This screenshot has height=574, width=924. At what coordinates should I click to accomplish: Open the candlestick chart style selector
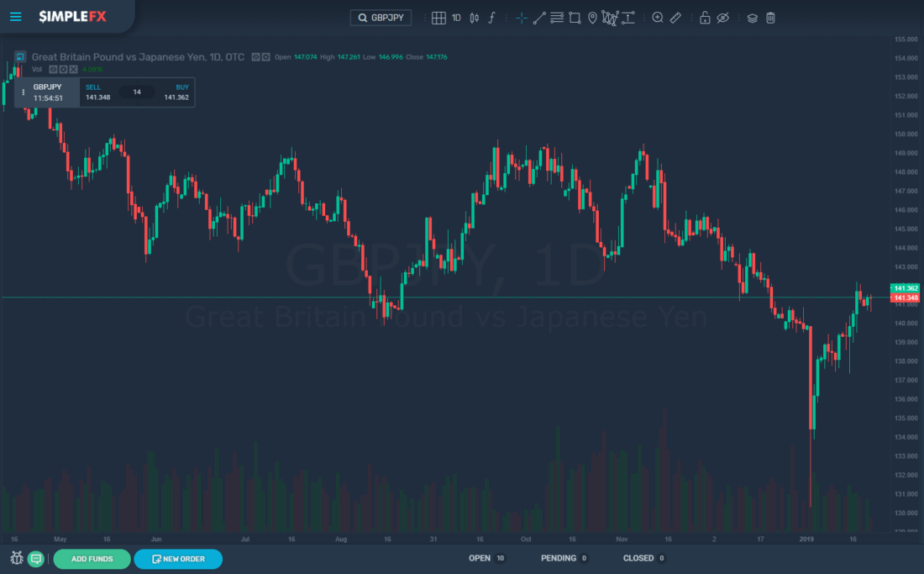click(x=474, y=17)
